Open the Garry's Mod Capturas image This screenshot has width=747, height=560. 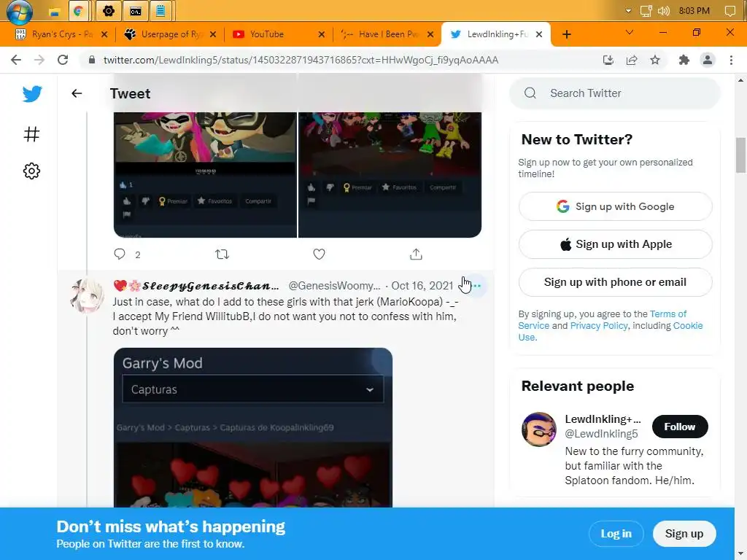point(253,427)
